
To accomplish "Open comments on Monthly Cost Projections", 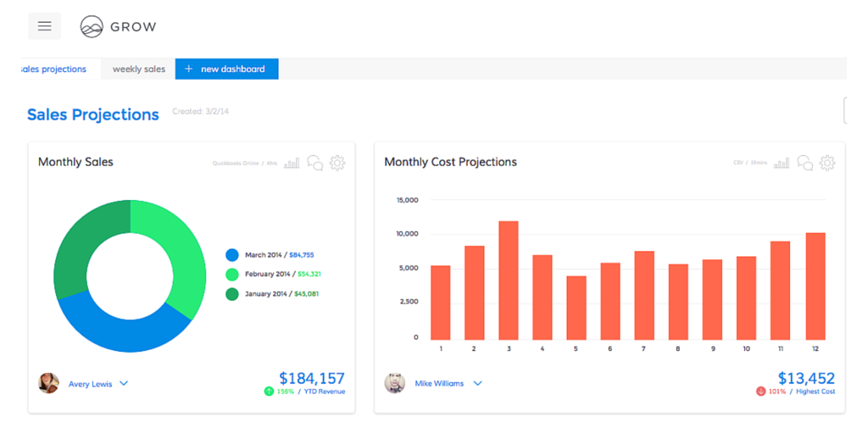I will click(x=804, y=163).
